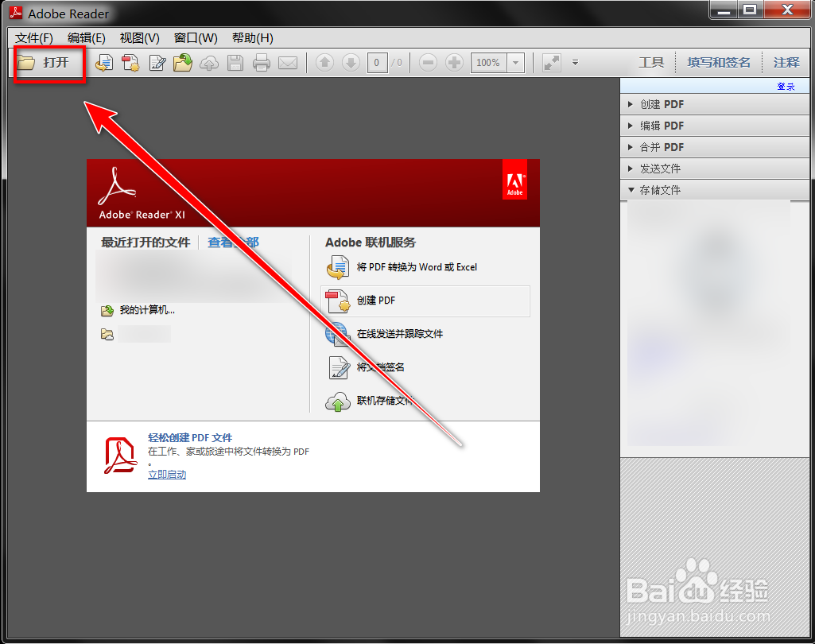The height and width of the screenshot is (644, 815).
Task: Open the 帮助(H) menu
Action: pos(253,38)
